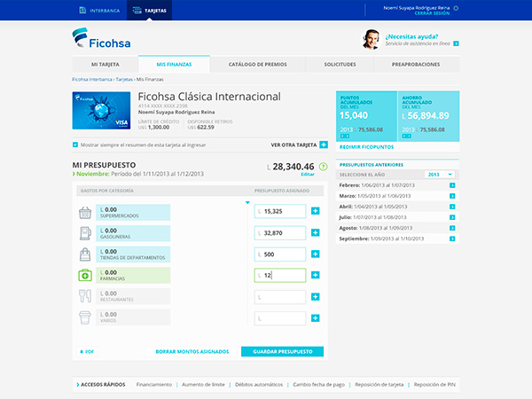Click plus button for Gasolineras budget
This screenshot has height=399, width=532.
[x=315, y=232]
